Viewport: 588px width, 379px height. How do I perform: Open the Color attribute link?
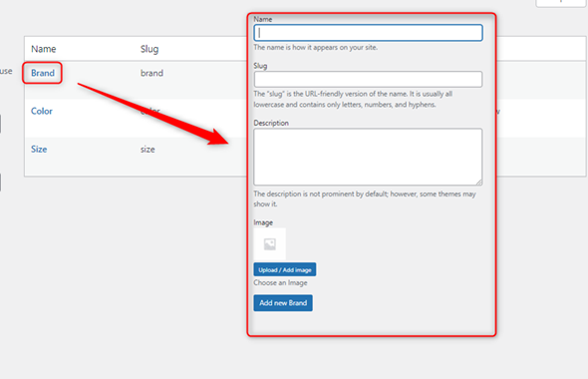42,111
